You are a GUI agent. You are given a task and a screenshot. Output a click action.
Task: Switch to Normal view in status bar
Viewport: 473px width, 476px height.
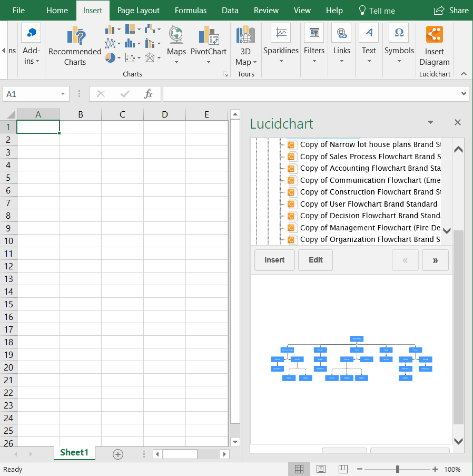point(299,469)
